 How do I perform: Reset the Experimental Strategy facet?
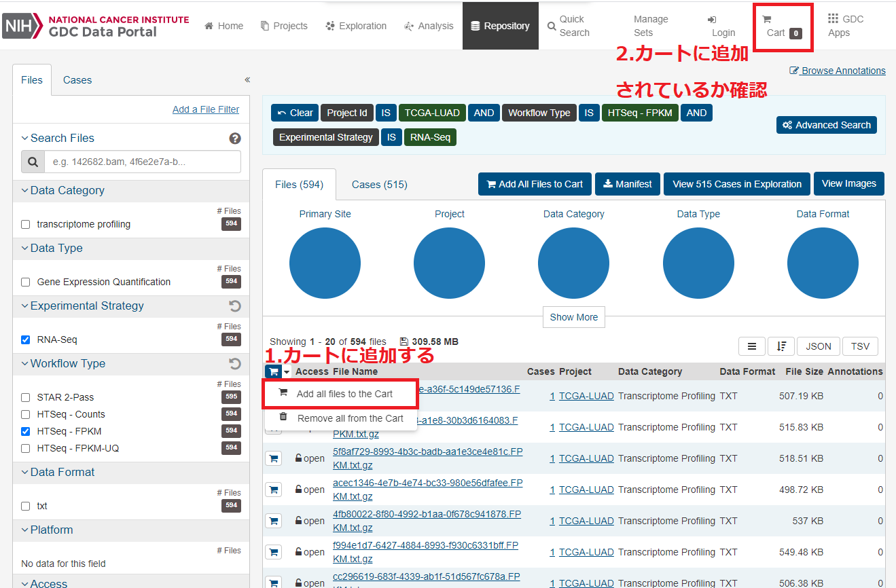coord(235,306)
